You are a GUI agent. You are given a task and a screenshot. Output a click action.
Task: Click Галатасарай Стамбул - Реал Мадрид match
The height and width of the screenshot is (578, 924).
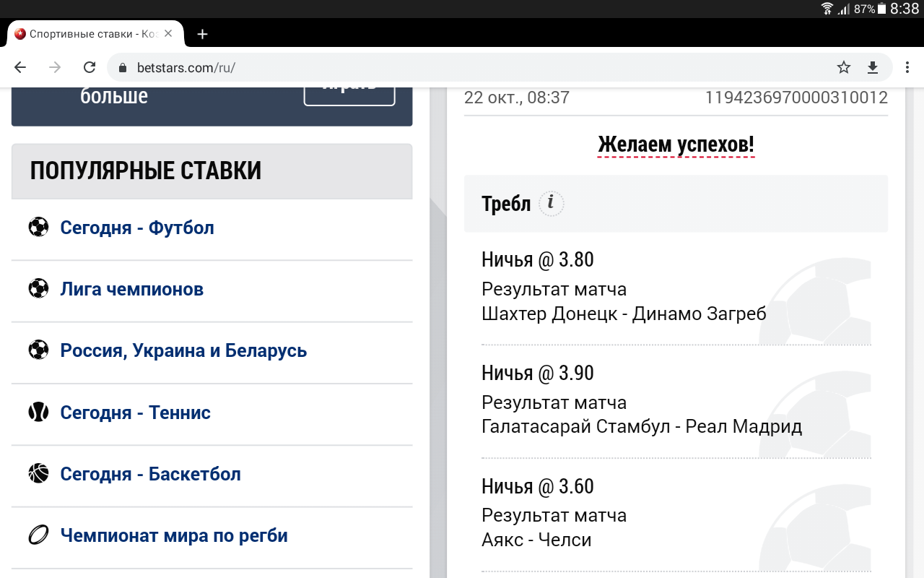click(x=642, y=427)
